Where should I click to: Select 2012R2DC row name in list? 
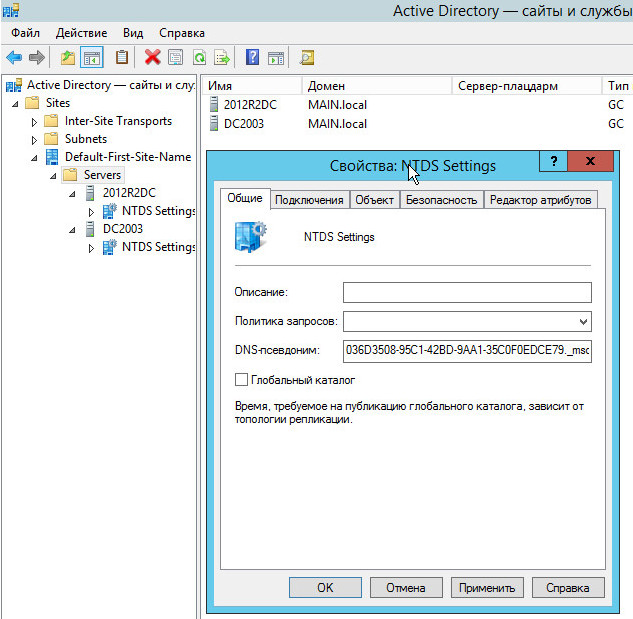pos(250,105)
